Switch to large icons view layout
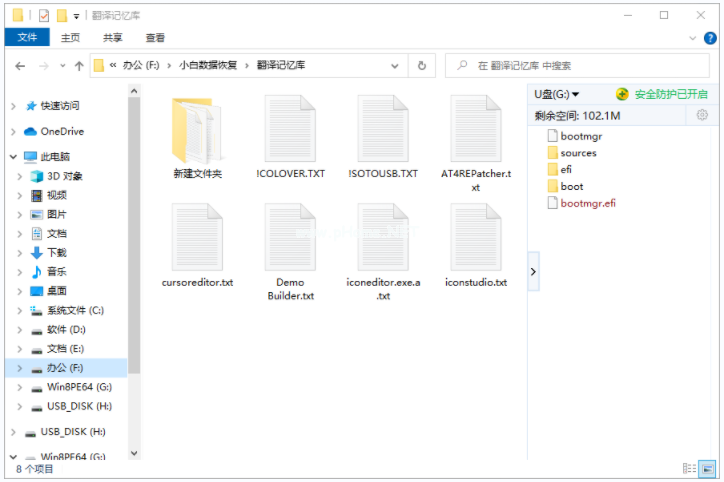 pos(708,468)
